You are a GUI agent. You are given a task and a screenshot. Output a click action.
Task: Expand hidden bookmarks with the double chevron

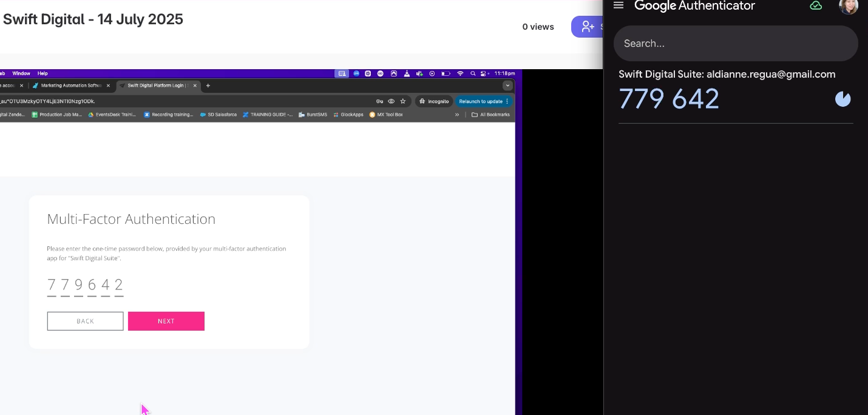pyautogui.click(x=457, y=115)
